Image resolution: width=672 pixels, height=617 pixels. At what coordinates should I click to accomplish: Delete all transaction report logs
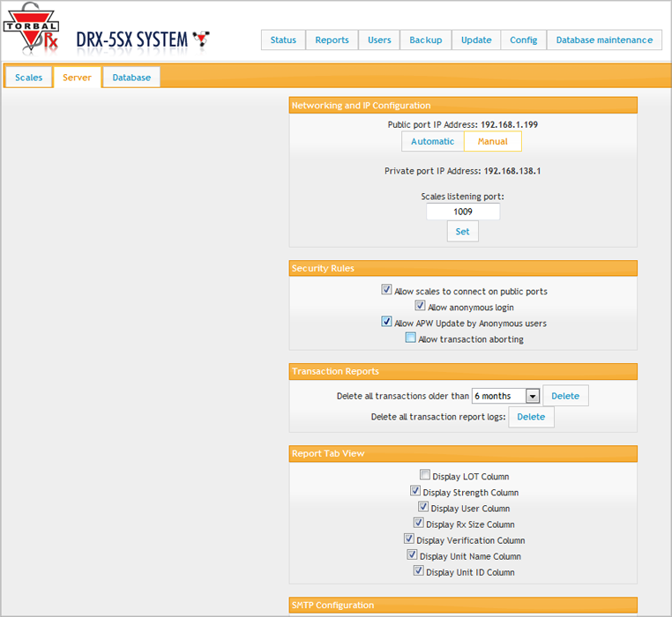click(x=531, y=417)
